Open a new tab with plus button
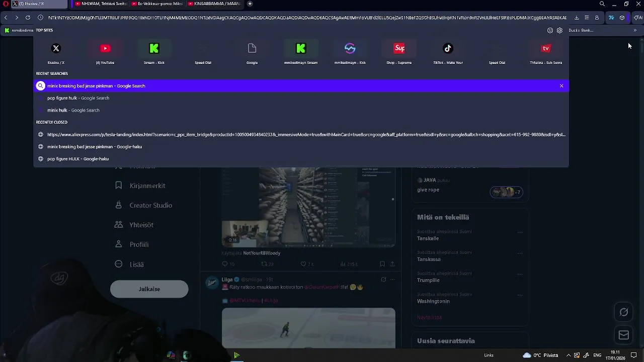 click(x=250, y=4)
